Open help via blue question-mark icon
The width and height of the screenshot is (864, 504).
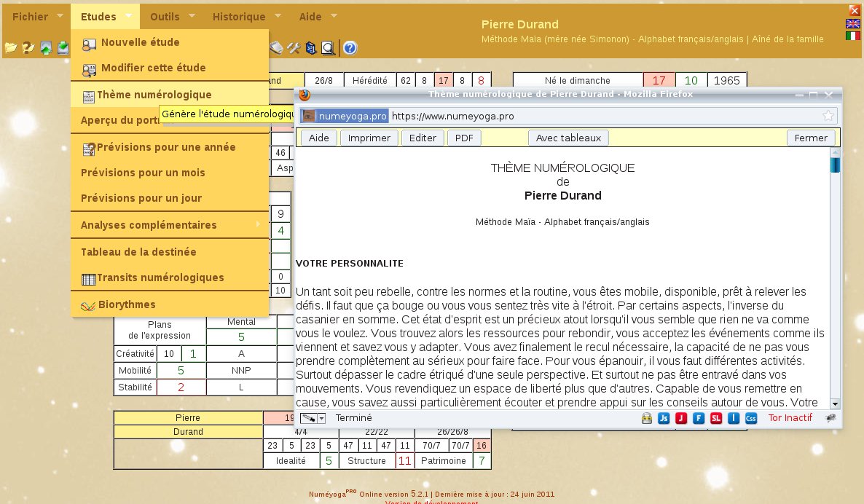click(350, 48)
